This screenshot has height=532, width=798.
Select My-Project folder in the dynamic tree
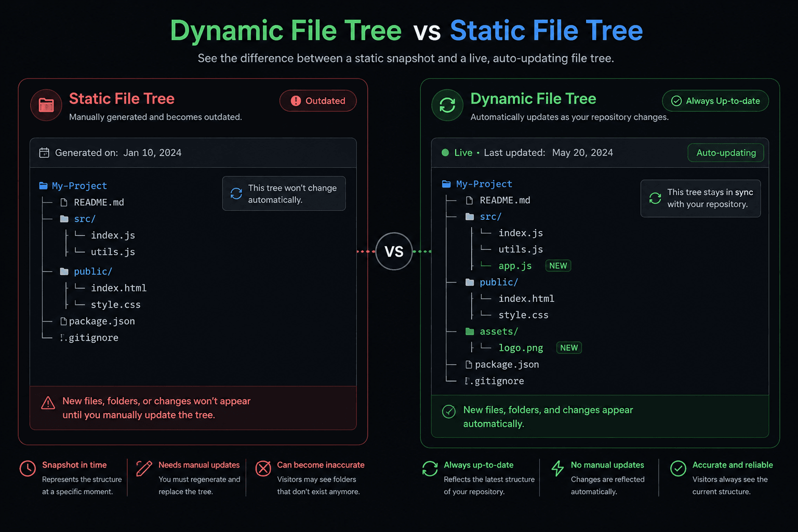[477, 184]
